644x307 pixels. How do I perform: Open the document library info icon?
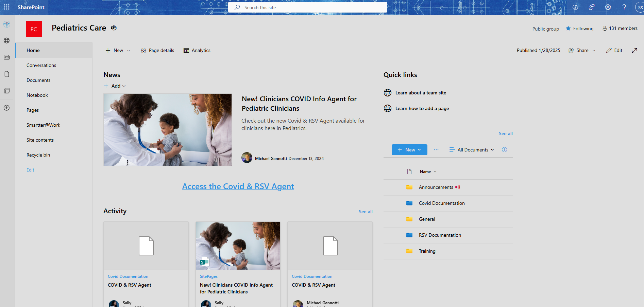[x=505, y=150]
